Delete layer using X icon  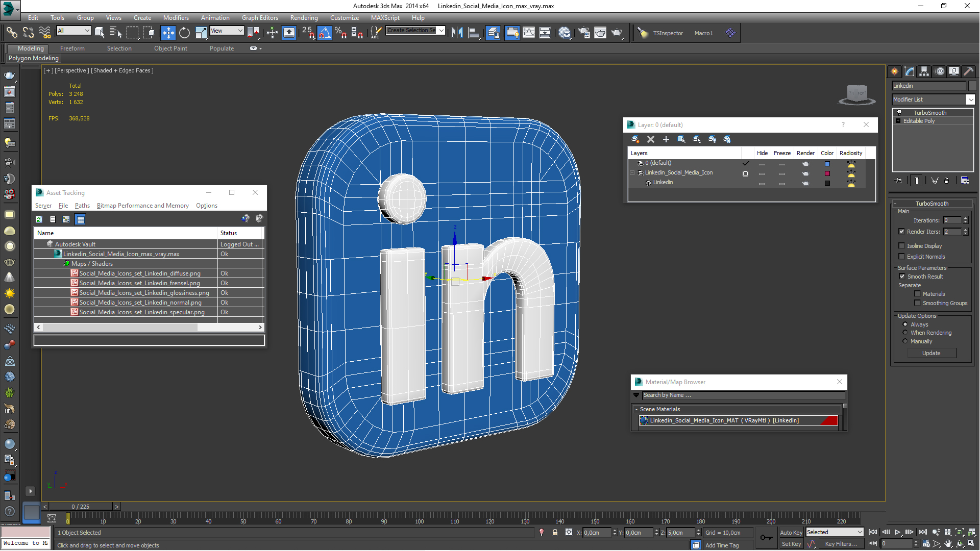651,139
